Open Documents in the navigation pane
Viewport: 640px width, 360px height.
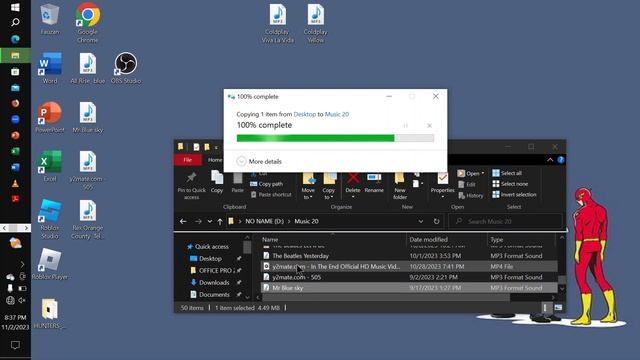click(x=210, y=294)
